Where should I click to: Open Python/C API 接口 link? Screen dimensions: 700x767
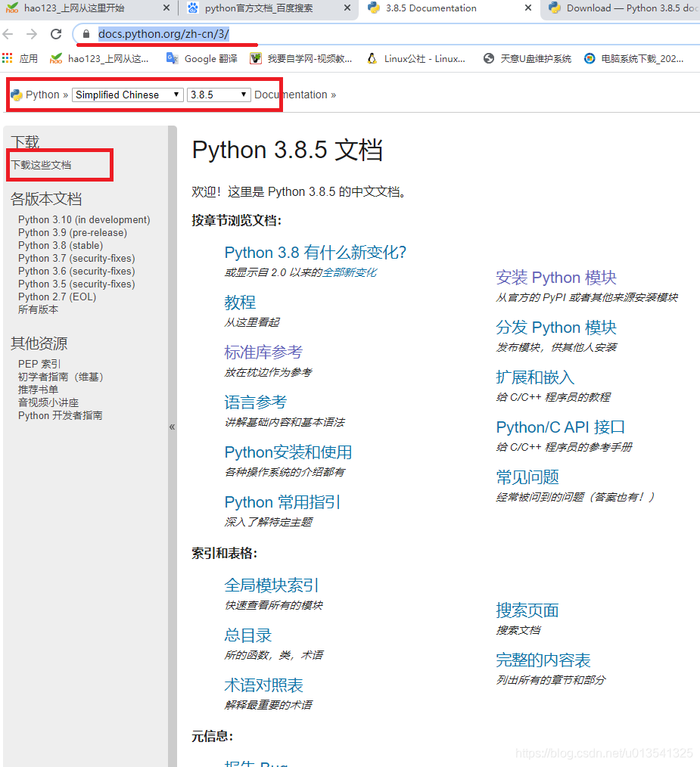tap(561, 427)
